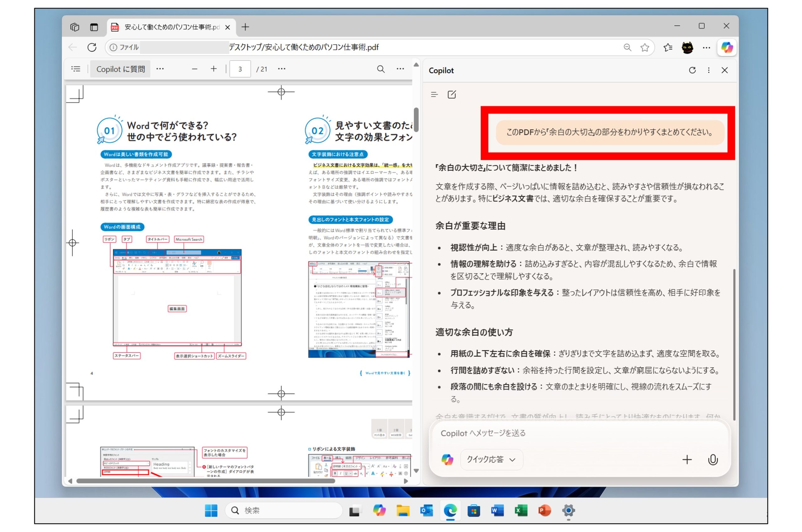
Task: Search within the PDF
Action: 381,69
